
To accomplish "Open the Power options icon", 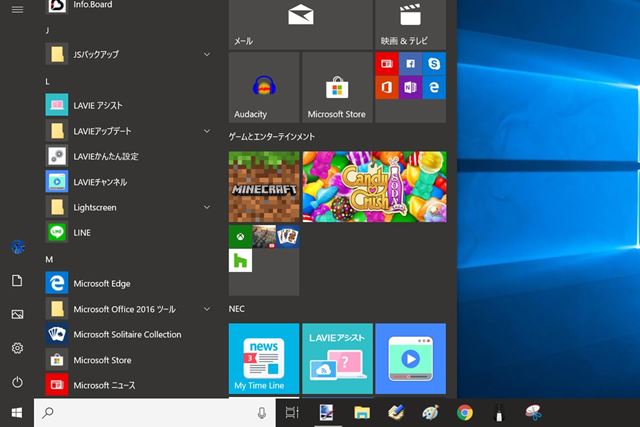I will (x=17, y=382).
